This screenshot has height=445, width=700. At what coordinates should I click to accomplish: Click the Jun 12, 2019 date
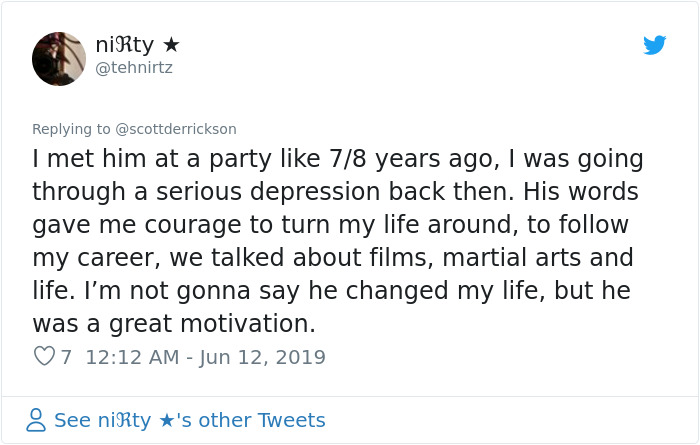tap(263, 357)
